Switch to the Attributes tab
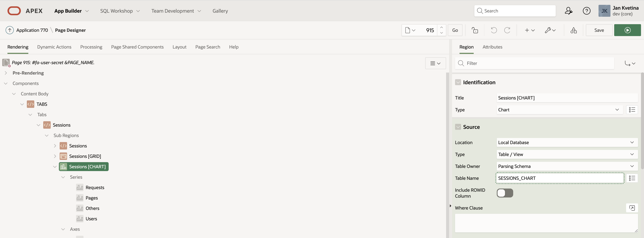This screenshot has height=238, width=644. coord(492,47)
